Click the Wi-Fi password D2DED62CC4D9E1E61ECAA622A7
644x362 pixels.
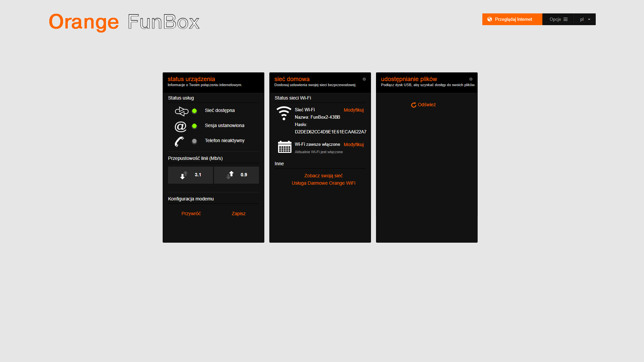330,132
